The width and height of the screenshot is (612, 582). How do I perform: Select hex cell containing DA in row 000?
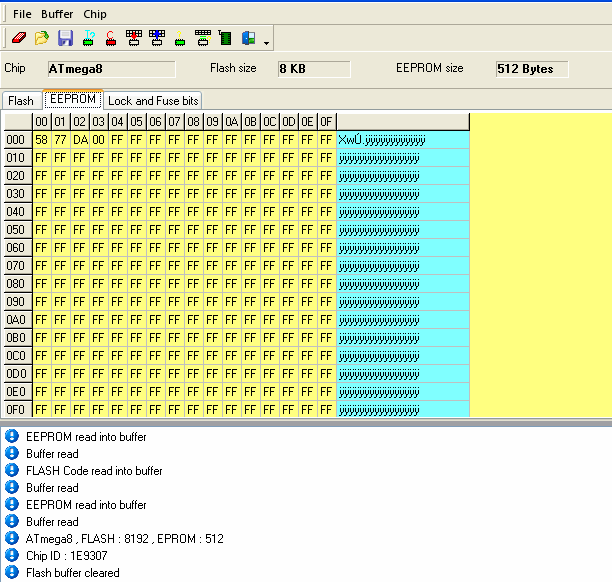(80, 140)
